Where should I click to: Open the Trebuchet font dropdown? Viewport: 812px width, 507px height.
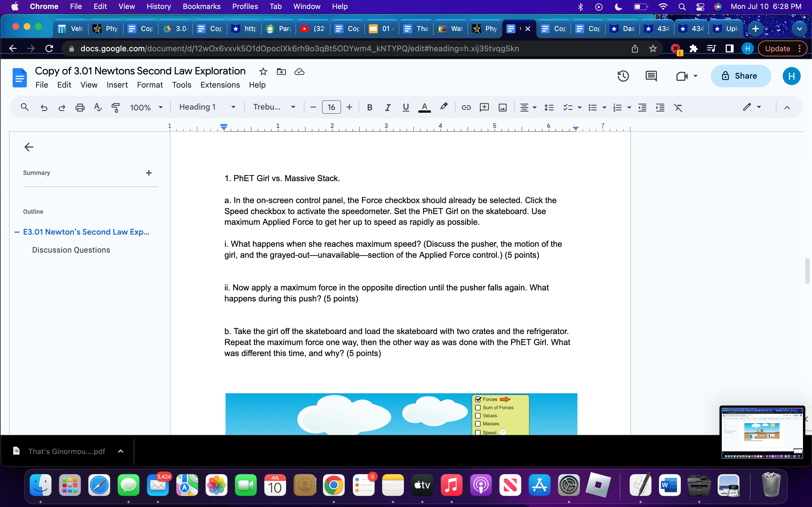274,107
